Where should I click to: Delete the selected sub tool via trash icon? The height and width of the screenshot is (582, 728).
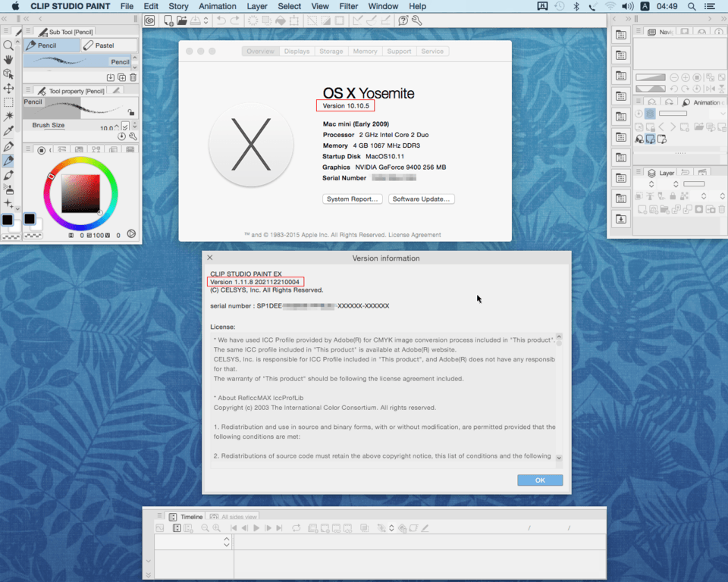point(133,77)
